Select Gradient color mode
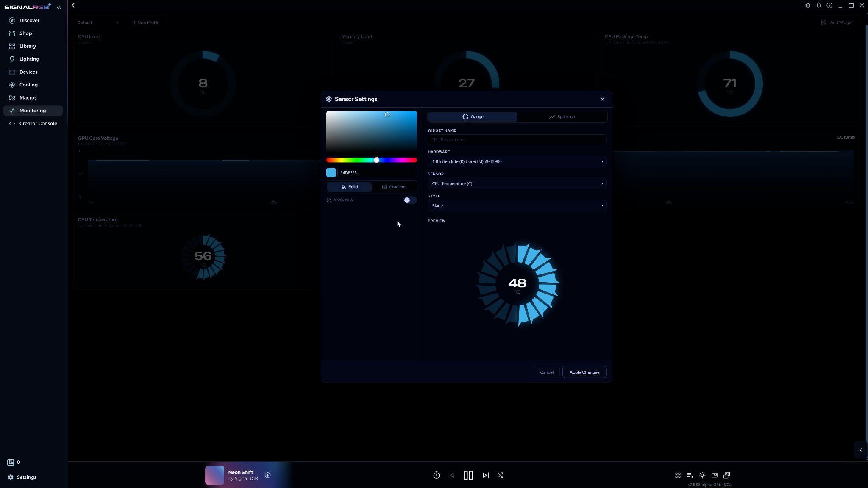Image resolution: width=868 pixels, height=488 pixels. (394, 187)
